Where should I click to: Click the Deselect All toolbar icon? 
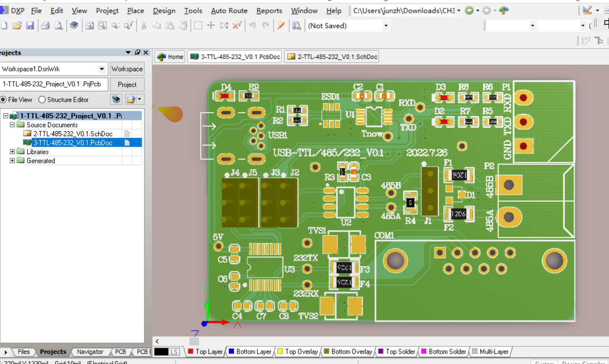(x=224, y=25)
